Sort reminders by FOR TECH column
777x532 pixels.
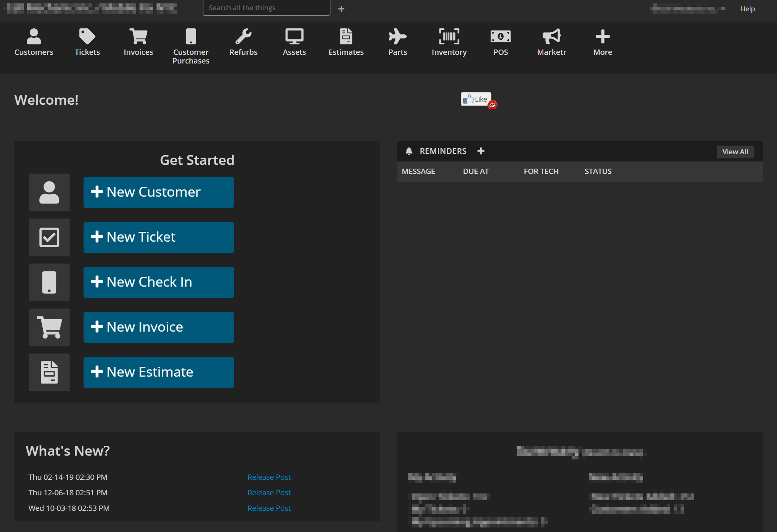(x=541, y=171)
